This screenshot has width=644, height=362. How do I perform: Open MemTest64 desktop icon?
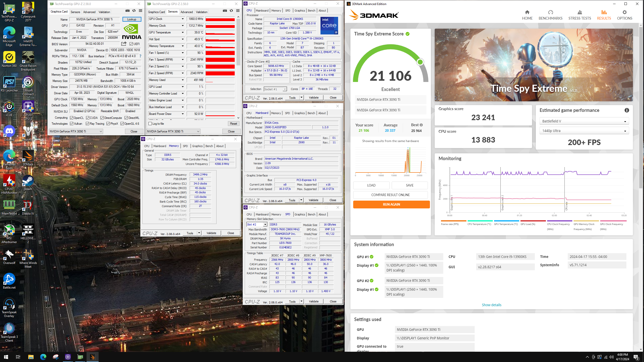click(9, 207)
